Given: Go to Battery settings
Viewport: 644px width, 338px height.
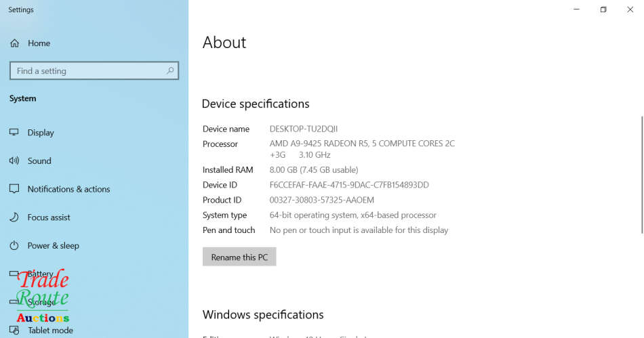Looking at the screenshot, I should (41, 274).
